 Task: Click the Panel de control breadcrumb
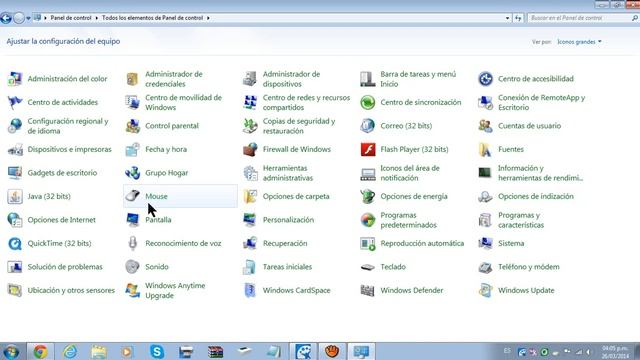click(71, 18)
